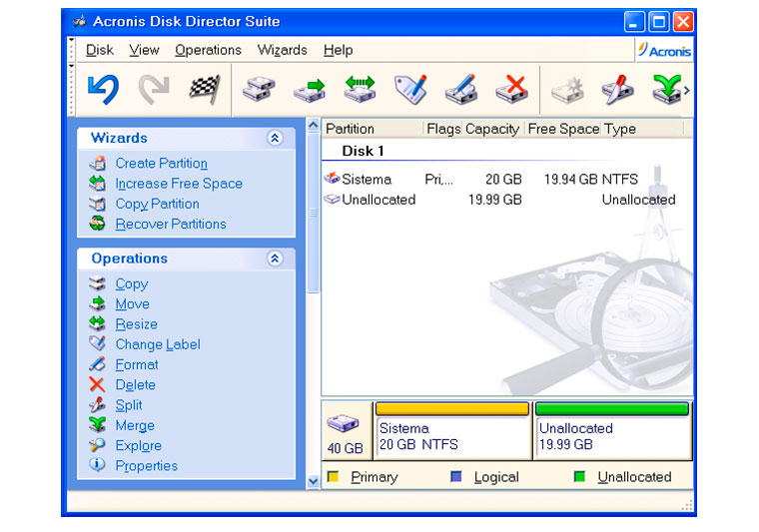Click the Resize operation link
The height and width of the screenshot is (532, 759).
pyautogui.click(x=136, y=324)
